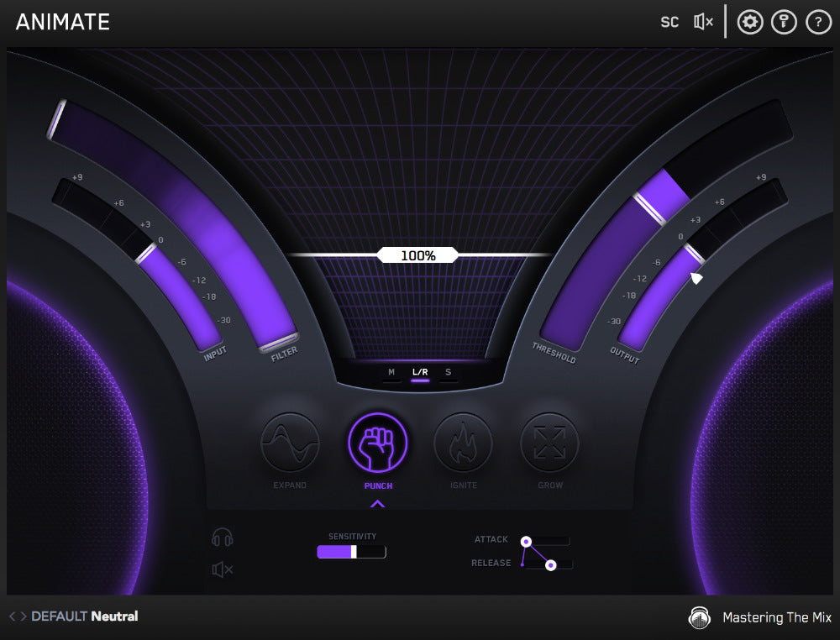Click the Attack slider handle

[x=526, y=542]
